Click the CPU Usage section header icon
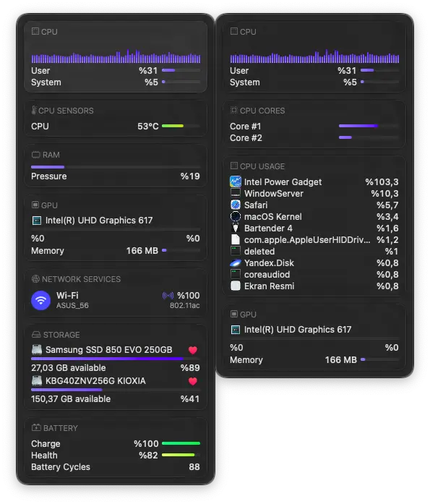The image size is (430, 504). click(x=234, y=166)
